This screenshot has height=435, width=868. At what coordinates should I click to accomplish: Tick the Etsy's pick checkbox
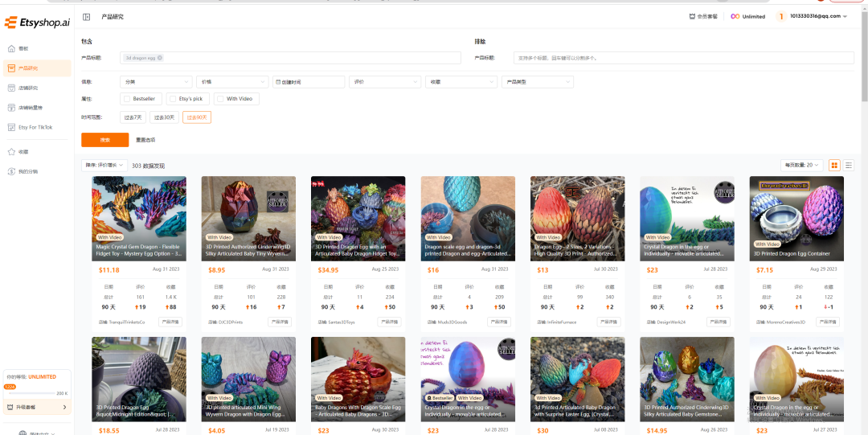(x=174, y=99)
